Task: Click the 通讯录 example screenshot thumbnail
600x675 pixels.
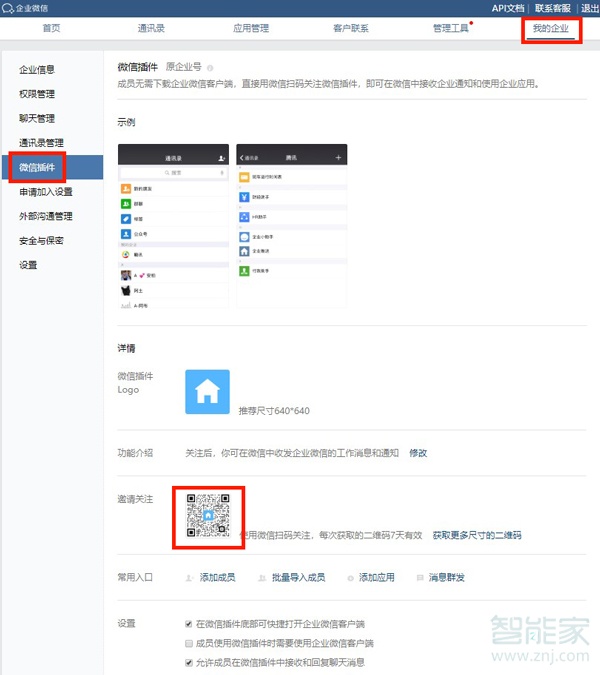Action: pyautogui.click(x=173, y=225)
